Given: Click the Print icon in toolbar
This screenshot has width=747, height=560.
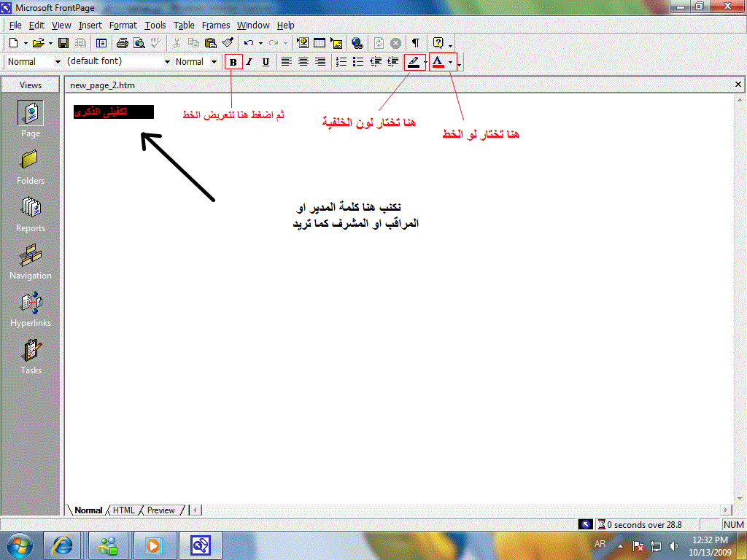Looking at the screenshot, I should point(123,43).
